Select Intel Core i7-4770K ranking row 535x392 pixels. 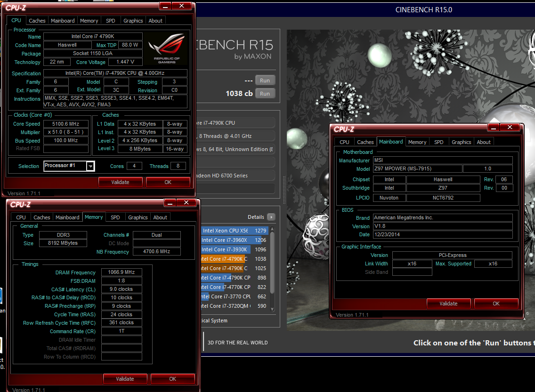coord(235,287)
